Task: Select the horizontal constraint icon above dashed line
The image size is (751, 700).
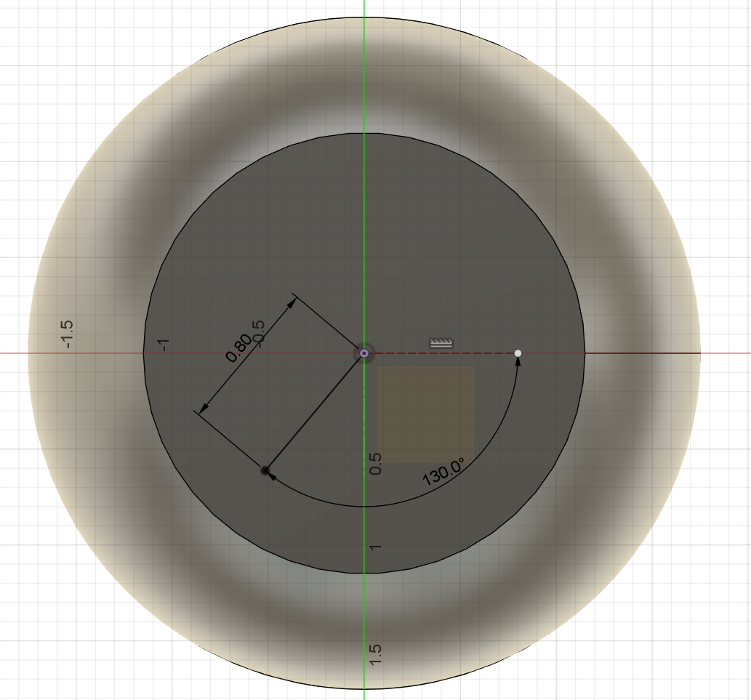Action: 441,343
